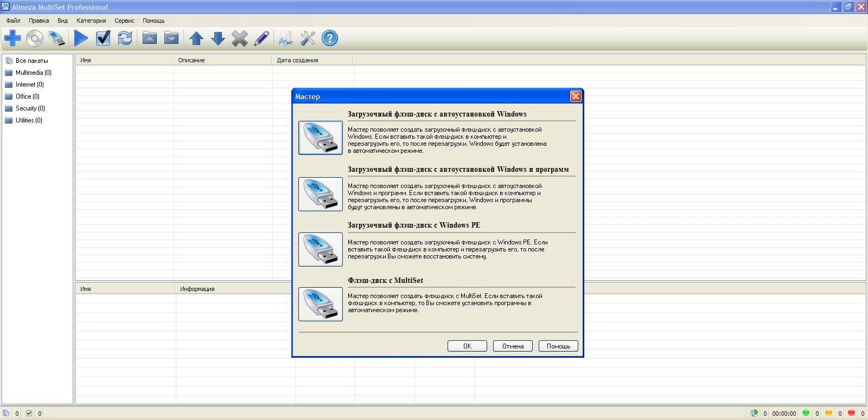Click the USB flash drive toolbar icon
868x420 pixels.
click(x=56, y=38)
